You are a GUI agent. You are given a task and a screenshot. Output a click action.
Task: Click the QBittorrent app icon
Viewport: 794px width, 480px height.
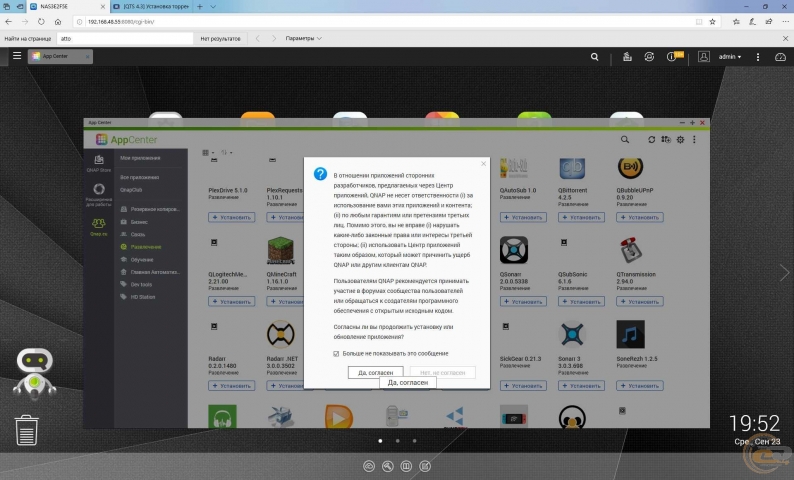(572, 167)
